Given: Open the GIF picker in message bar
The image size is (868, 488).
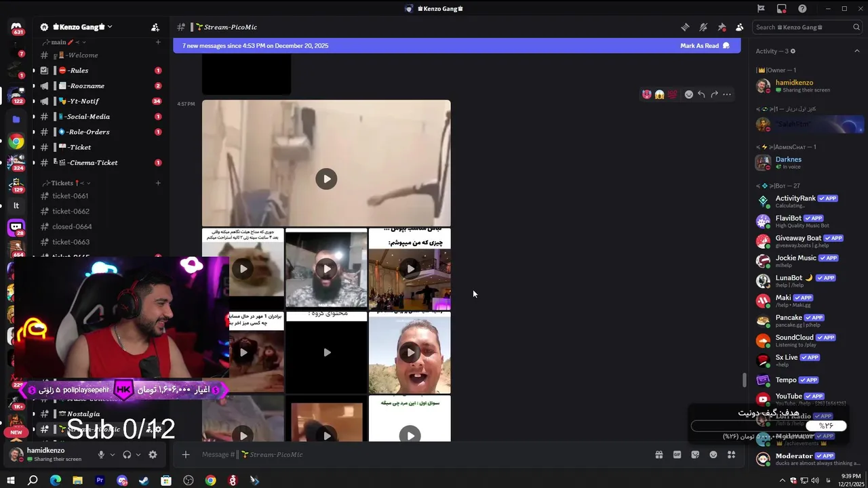Looking at the screenshot, I should tap(677, 455).
